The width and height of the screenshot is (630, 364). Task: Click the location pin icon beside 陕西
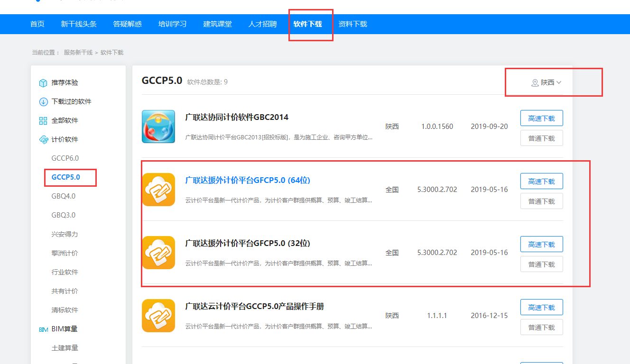[x=535, y=83]
